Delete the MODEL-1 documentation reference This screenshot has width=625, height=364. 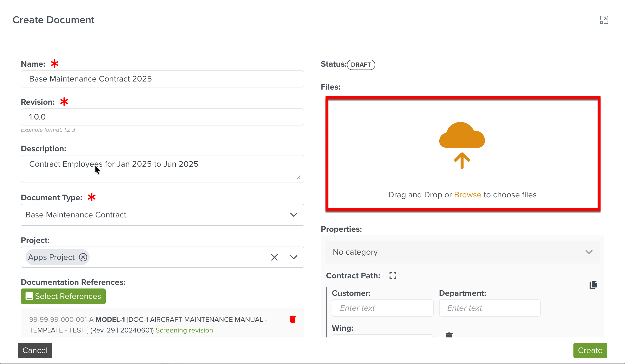293,319
